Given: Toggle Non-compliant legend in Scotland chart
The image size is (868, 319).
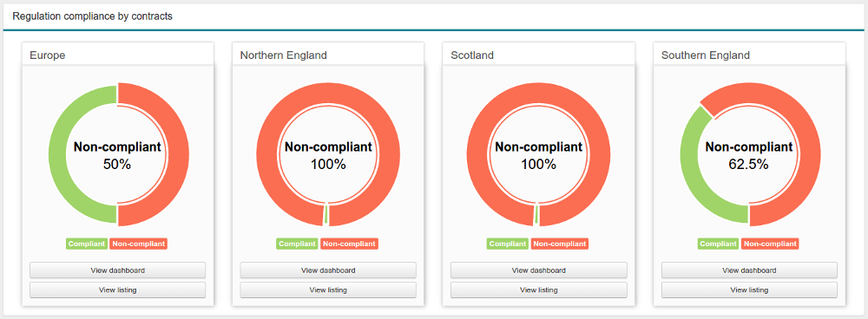Looking at the screenshot, I should [560, 244].
